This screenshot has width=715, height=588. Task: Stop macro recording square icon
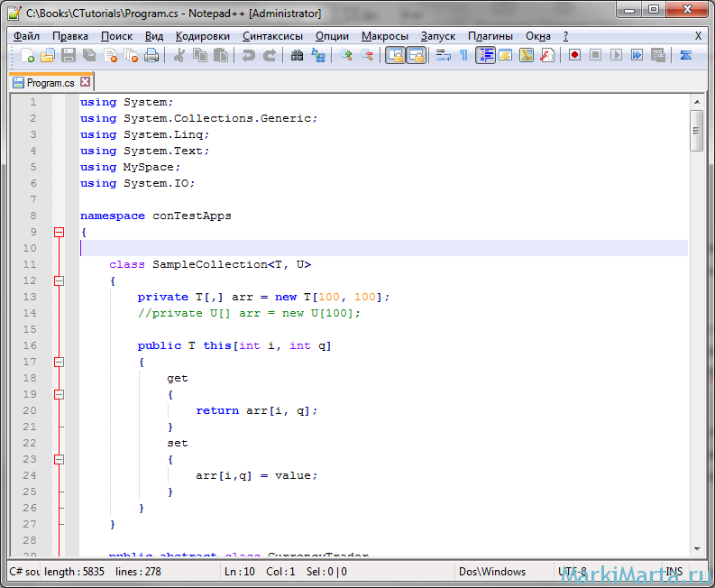pos(595,56)
